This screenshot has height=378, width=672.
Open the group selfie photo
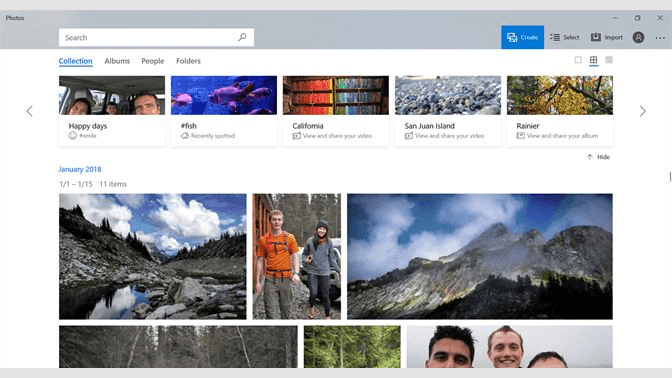point(510,347)
